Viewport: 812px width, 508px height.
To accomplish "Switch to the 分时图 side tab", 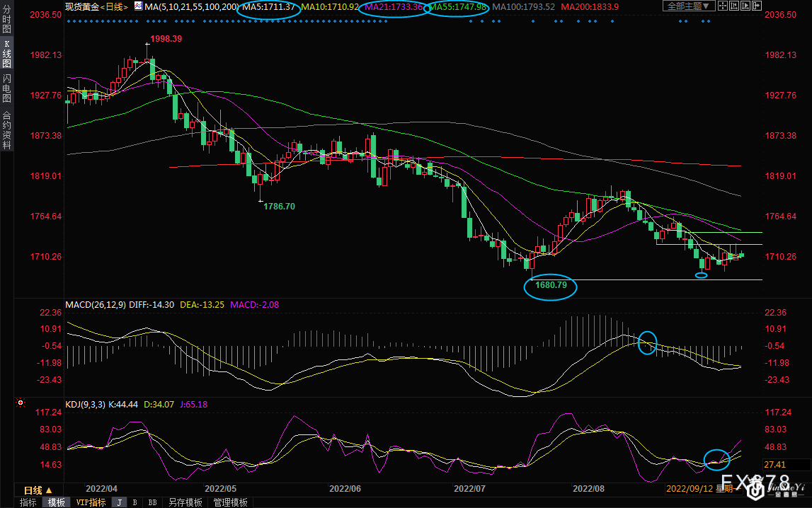I will tap(6, 22).
